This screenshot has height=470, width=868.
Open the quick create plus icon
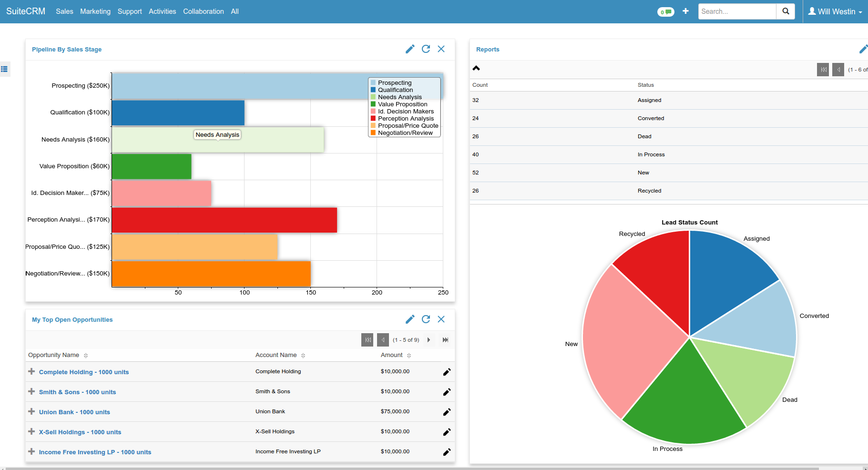click(685, 11)
